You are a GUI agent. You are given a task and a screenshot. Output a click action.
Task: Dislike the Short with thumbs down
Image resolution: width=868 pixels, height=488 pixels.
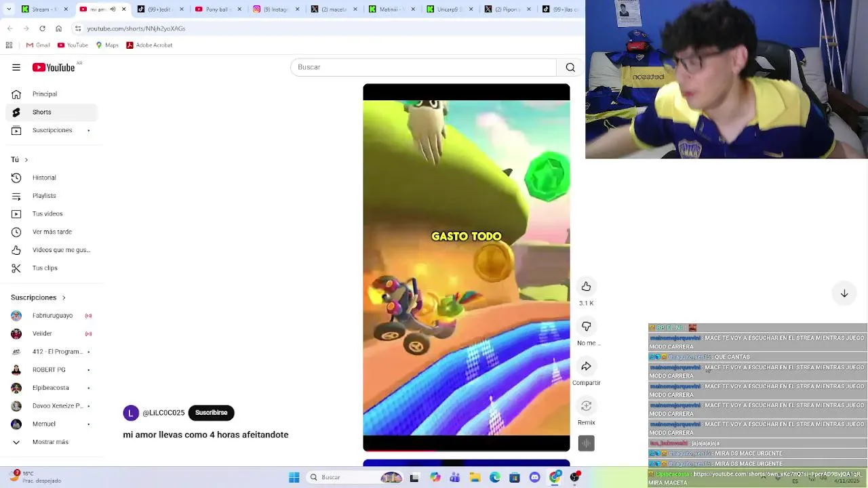(586, 327)
